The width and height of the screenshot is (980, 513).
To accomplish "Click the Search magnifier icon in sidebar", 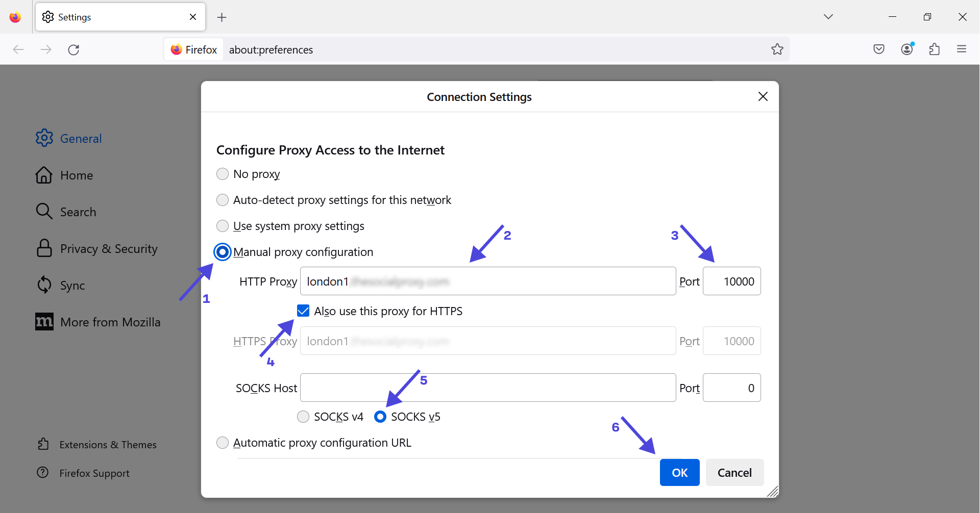I will [44, 211].
